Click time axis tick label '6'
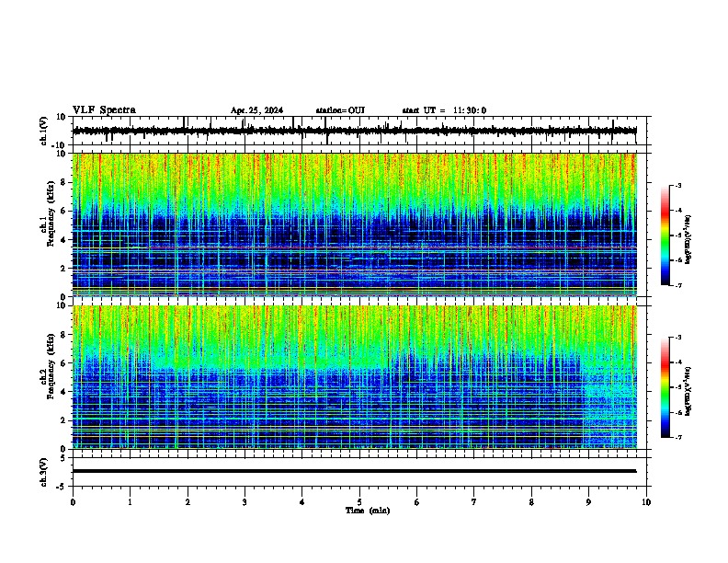Image resolution: width=728 pixels, height=563 pixels. coord(416,502)
